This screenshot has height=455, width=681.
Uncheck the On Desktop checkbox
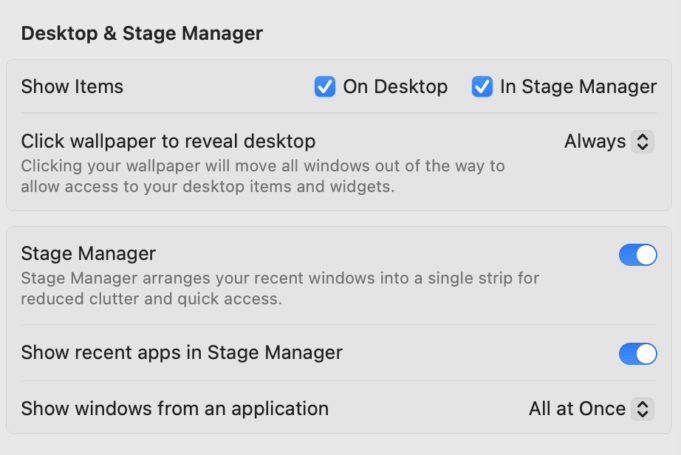coord(325,86)
